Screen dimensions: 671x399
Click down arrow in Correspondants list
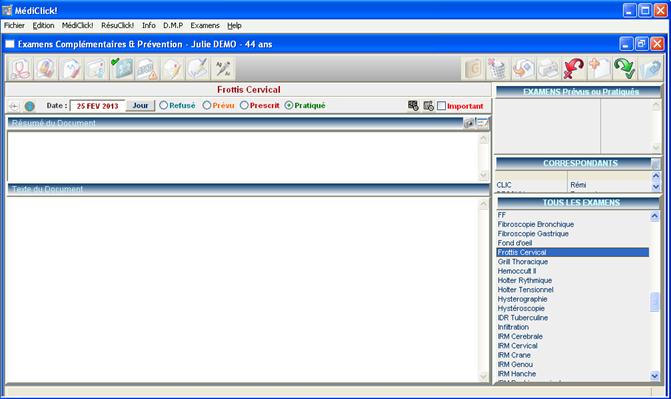(x=656, y=187)
